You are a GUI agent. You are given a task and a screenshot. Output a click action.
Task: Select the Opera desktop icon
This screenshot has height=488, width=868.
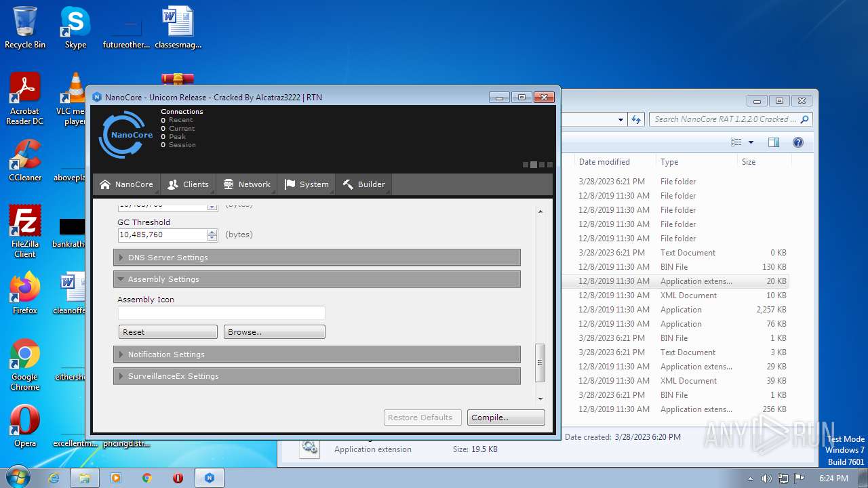click(25, 426)
